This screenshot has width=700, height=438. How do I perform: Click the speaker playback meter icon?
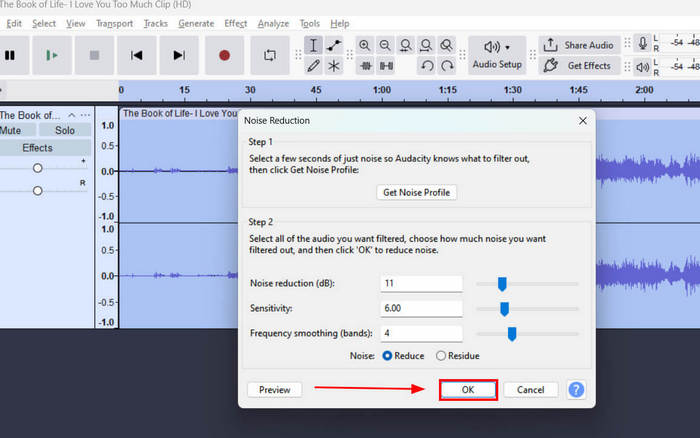(642, 67)
